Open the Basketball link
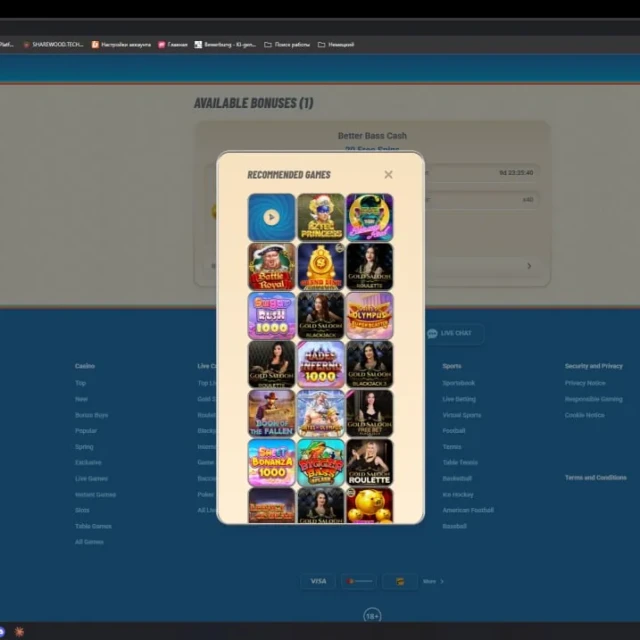640x640 pixels. click(x=457, y=478)
